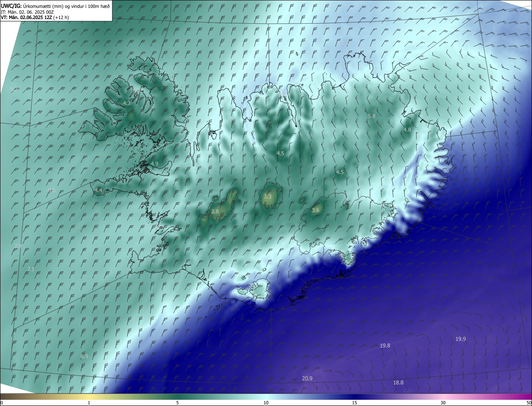Click the 8.0 value label over the sea
Image resolution: width=532 pixels, height=406 pixels.
point(52,190)
